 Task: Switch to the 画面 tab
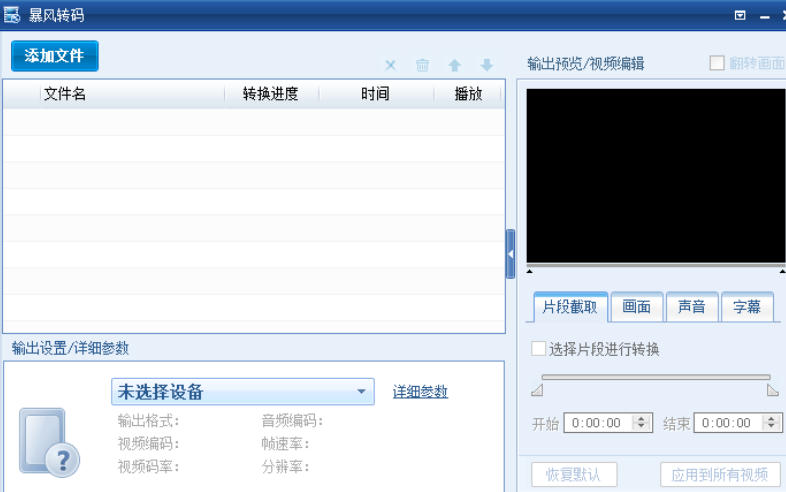[x=637, y=306]
